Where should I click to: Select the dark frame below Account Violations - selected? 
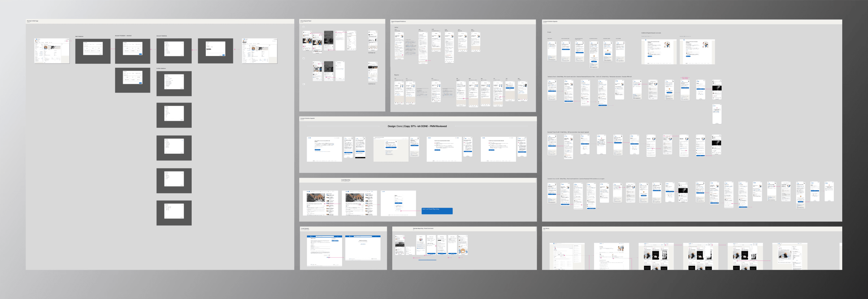coord(133,80)
